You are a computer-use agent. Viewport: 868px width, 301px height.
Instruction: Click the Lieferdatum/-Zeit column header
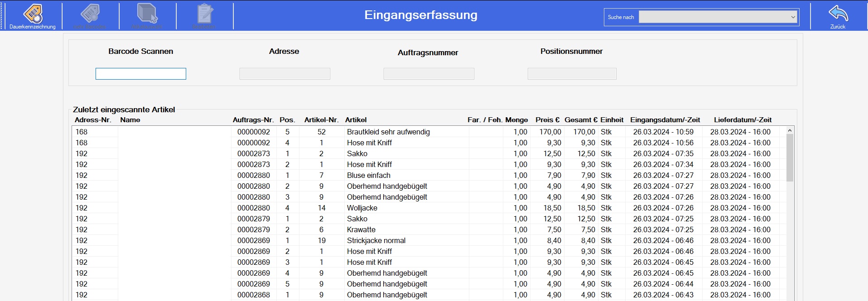[743, 120]
